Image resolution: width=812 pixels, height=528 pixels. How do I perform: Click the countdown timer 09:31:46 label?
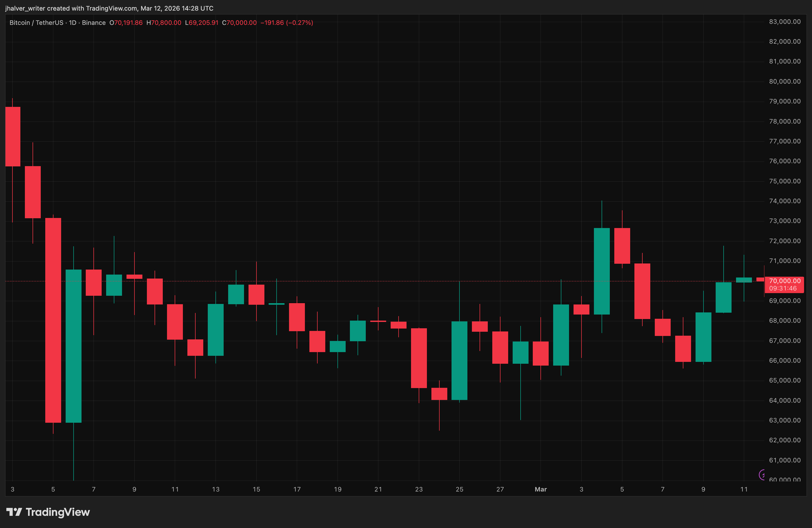pos(783,289)
